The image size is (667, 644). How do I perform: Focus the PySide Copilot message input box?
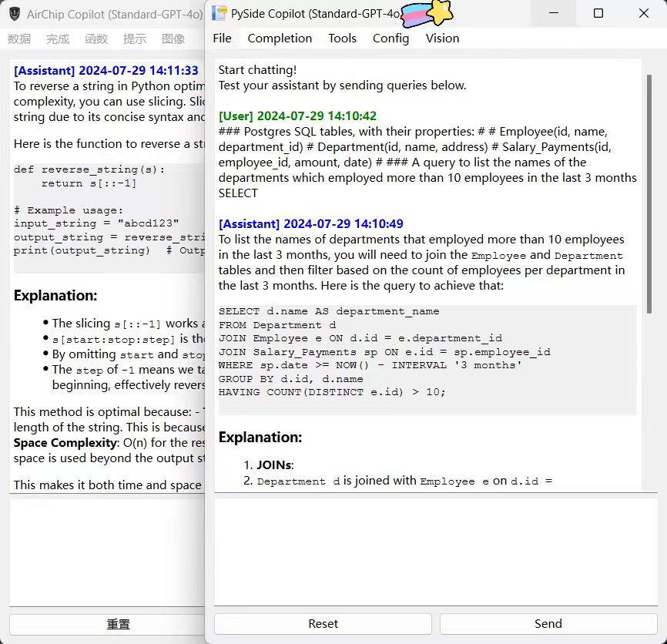tap(435, 551)
